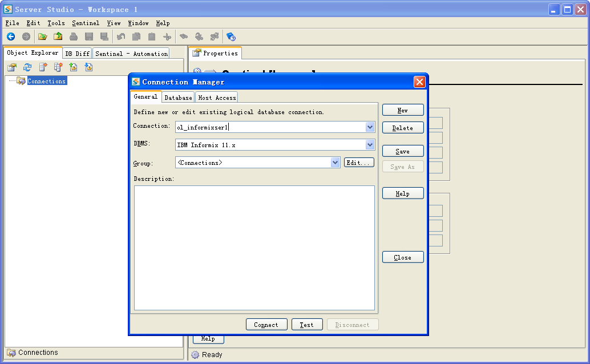Open the Sentinel menu
The height and width of the screenshot is (364, 590).
86,23
